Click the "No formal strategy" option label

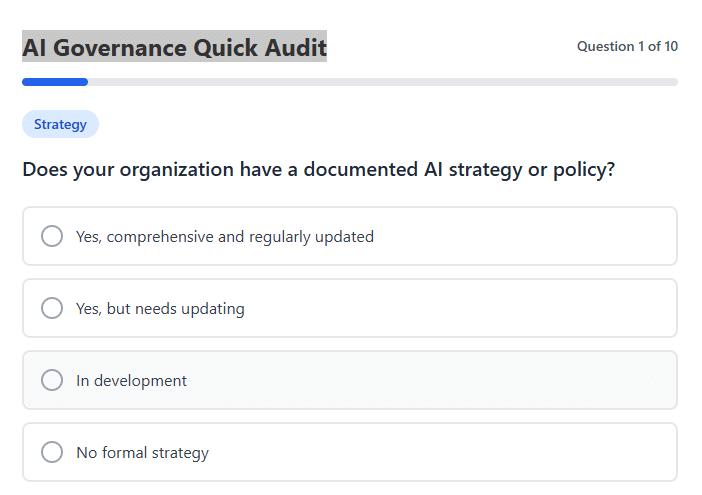point(142,453)
